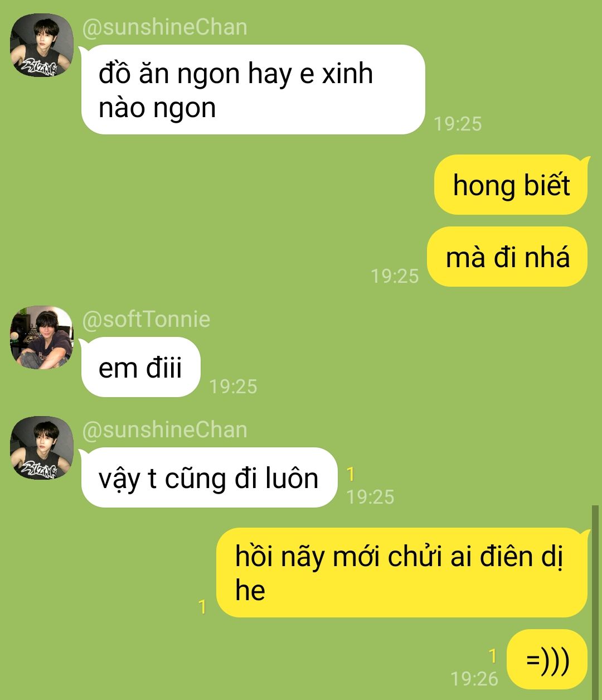Tap the '=)))' message bubble
The width and height of the screenshot is (602, 700).
point(547,660)
